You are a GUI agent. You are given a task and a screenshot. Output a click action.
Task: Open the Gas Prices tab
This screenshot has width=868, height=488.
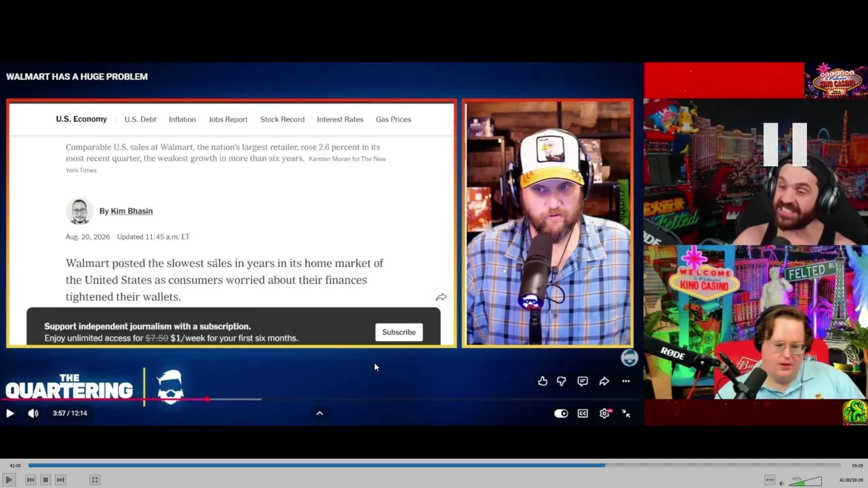(x=393, y=119)
